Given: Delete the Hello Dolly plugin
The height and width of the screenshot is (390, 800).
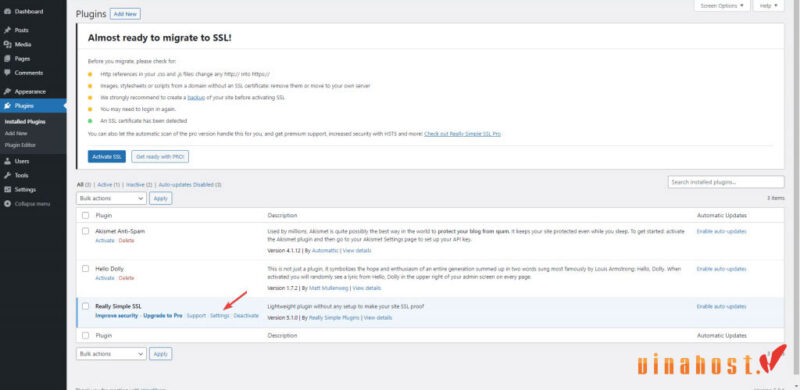Looking at the screenshot, I should (127, 278).
